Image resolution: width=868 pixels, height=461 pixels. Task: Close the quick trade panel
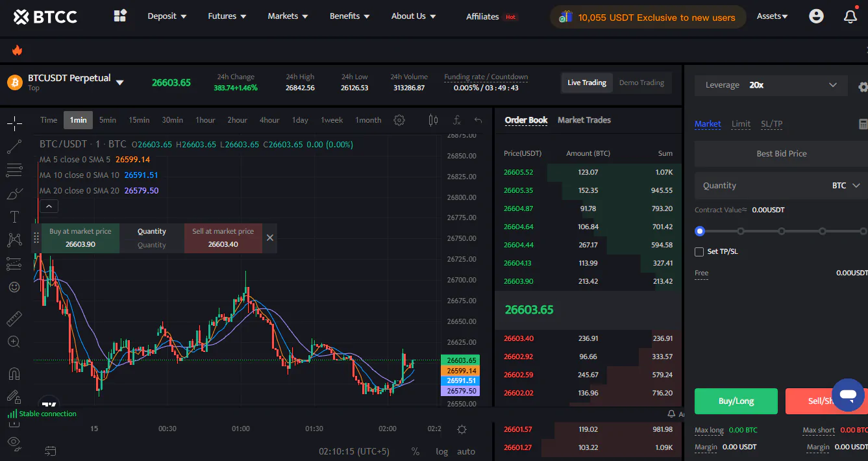[270, 238]
